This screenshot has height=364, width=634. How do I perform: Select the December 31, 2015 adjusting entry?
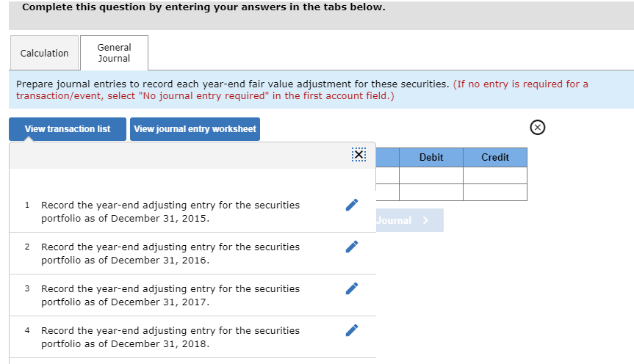point(170,211)
